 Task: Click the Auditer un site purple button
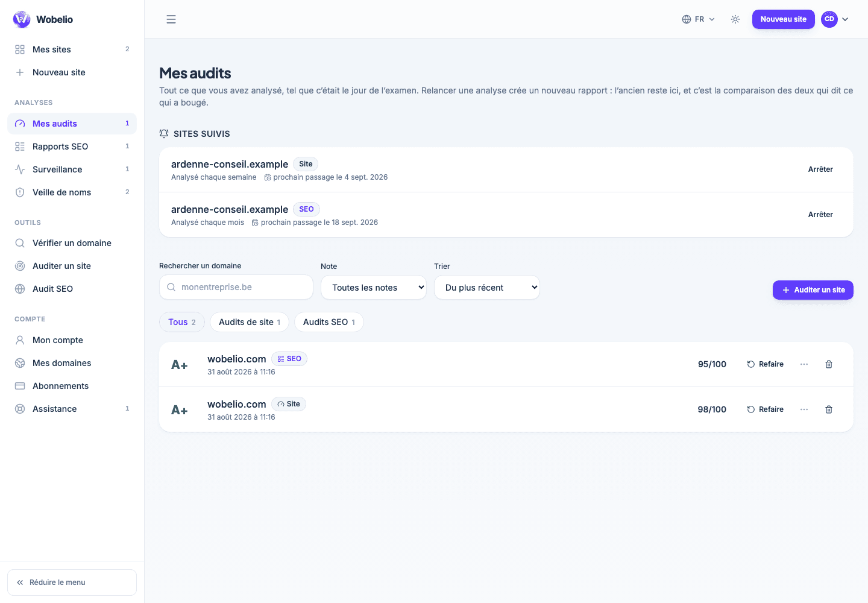[x=813, y=290]
